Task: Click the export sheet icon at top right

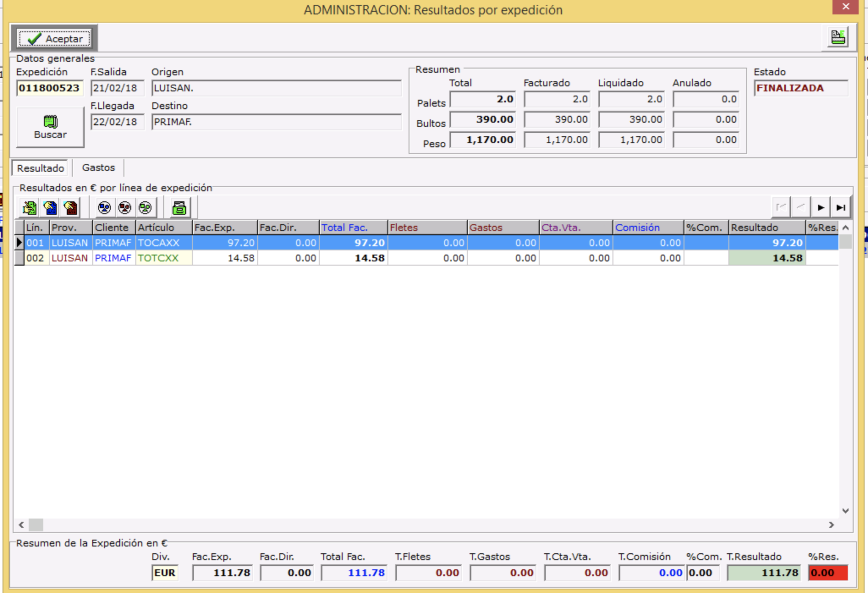Action: coord(838,37)
